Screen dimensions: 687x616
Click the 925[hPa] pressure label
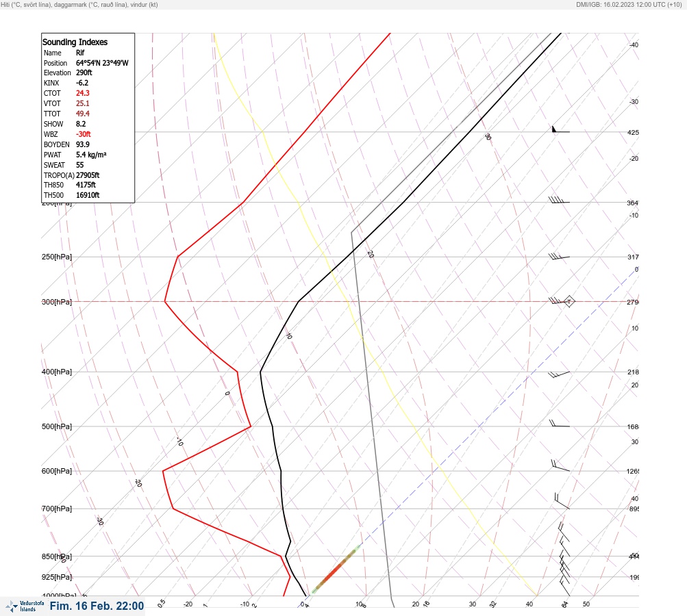pyautogui.click(x=57, y=577)
